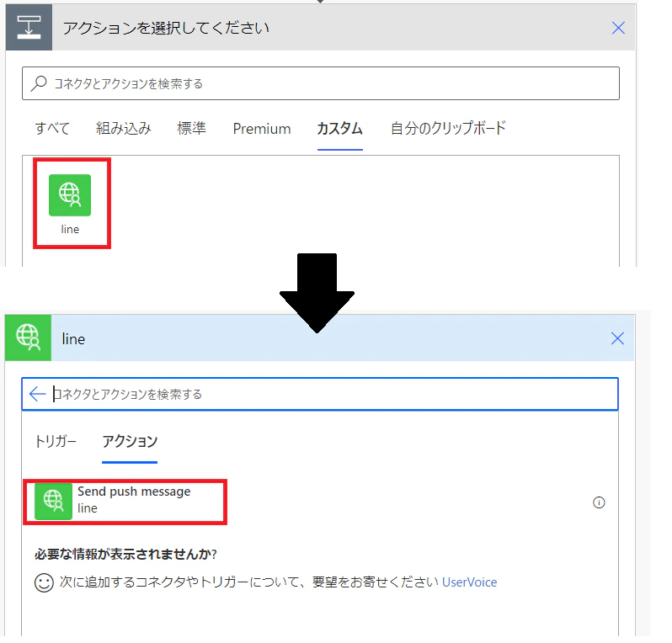Go back using the blue arrow in the search box
The height and width of the screenshot is (643, 672).
click(x=37, y=394)
